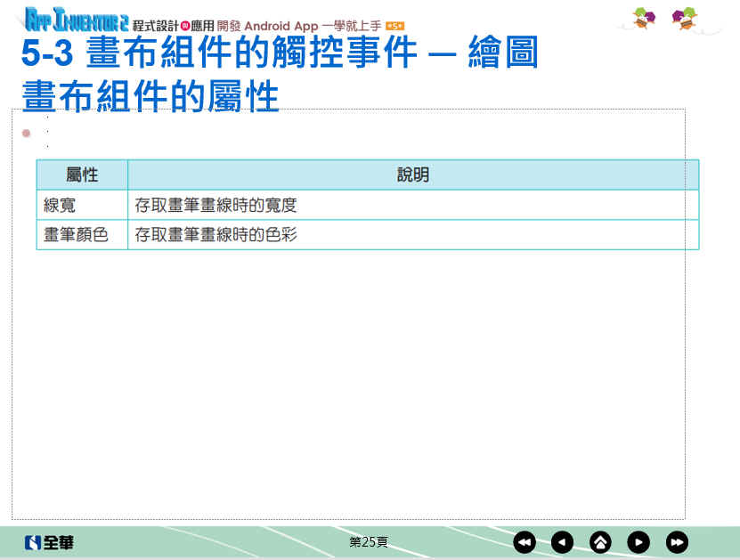The image size is (740, 560).
Task: Click the 全華 publisher logo
Action: pyautogui.click(x=49, y=542)
